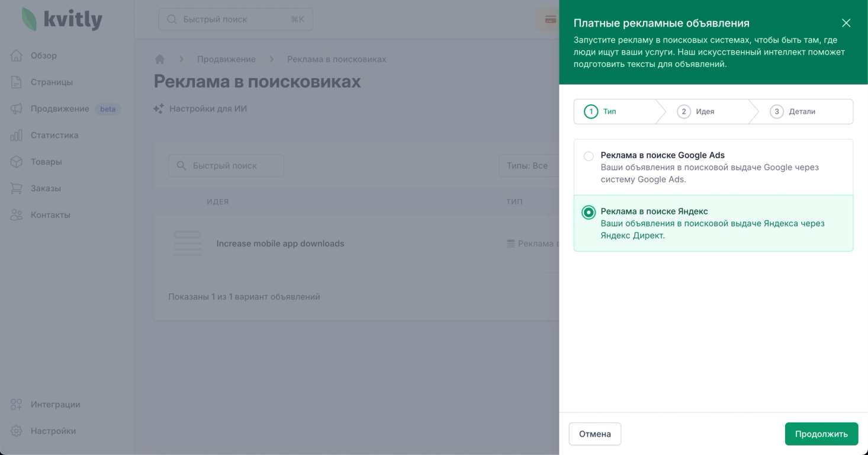Click the Яндекс Директ option description text

coord(712,230)
